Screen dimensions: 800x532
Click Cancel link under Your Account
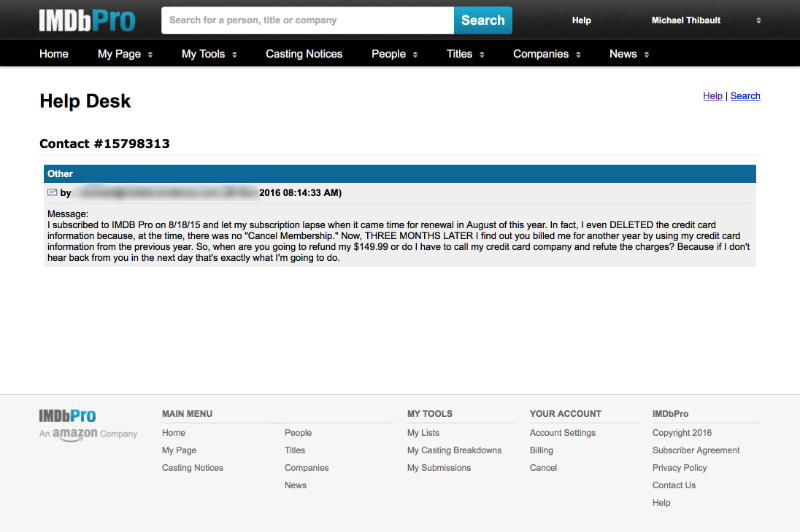tap(543, 468)
